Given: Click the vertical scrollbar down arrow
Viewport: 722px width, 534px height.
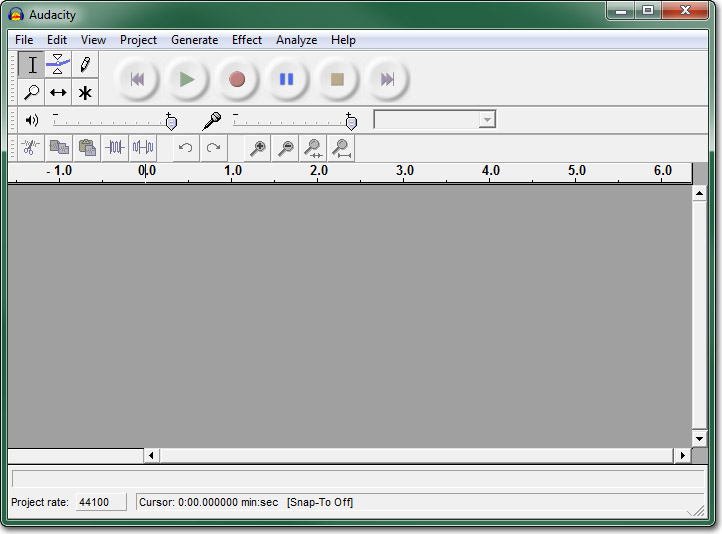Looking at the screenshot, I should pos(699,438).
